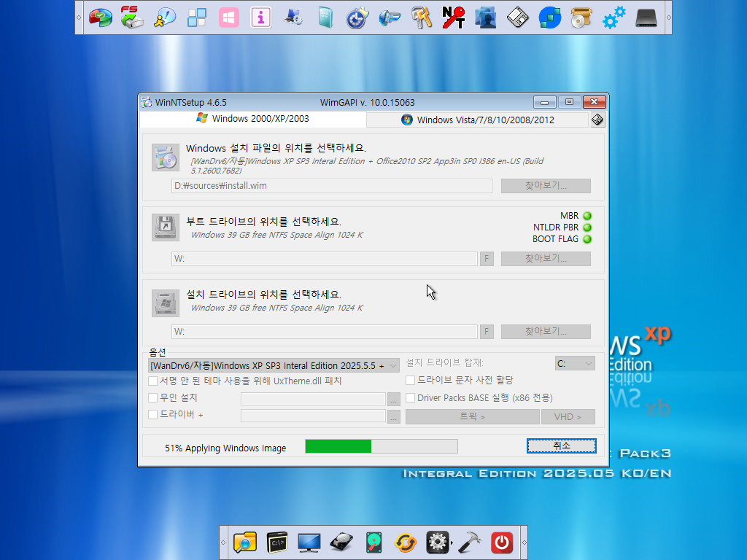
Task: Click the 무인 설치 path input field
Action: 313,399
